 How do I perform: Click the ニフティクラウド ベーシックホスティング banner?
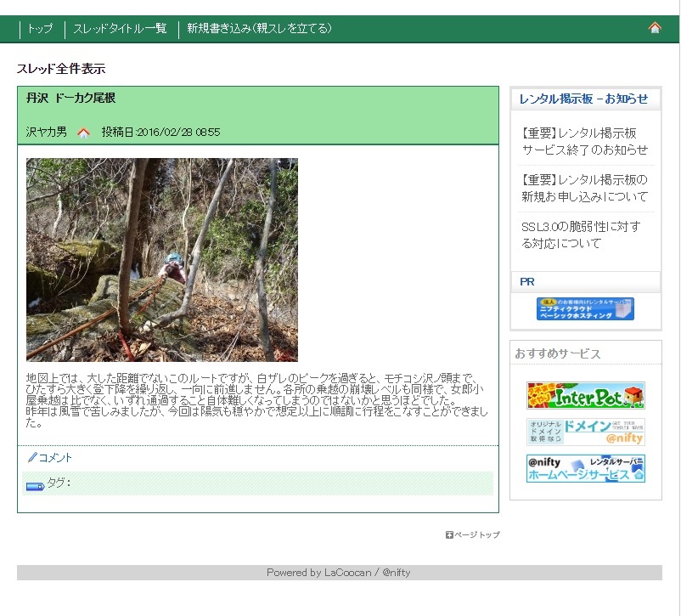click(585, 308)
